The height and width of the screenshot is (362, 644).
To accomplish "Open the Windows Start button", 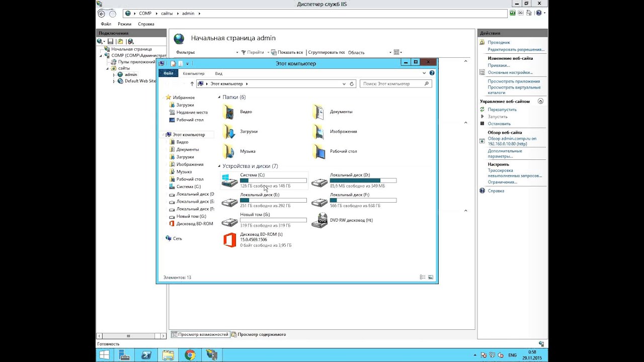I will point(105,355).
